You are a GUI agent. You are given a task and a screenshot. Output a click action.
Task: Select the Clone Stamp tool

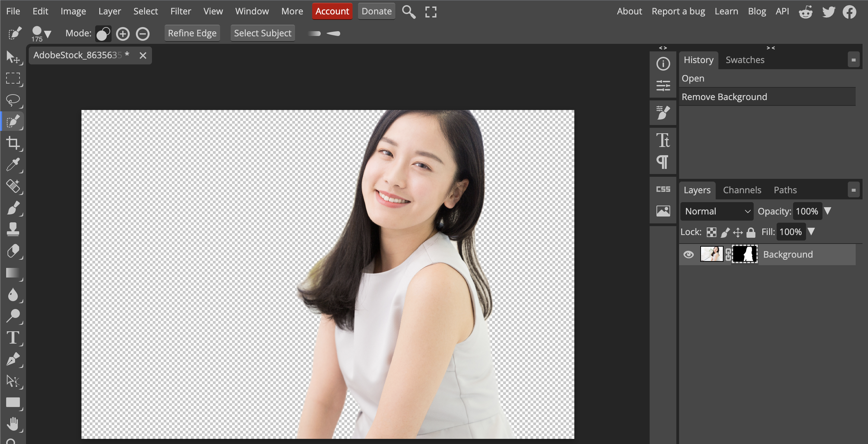[x=13, y=229]
